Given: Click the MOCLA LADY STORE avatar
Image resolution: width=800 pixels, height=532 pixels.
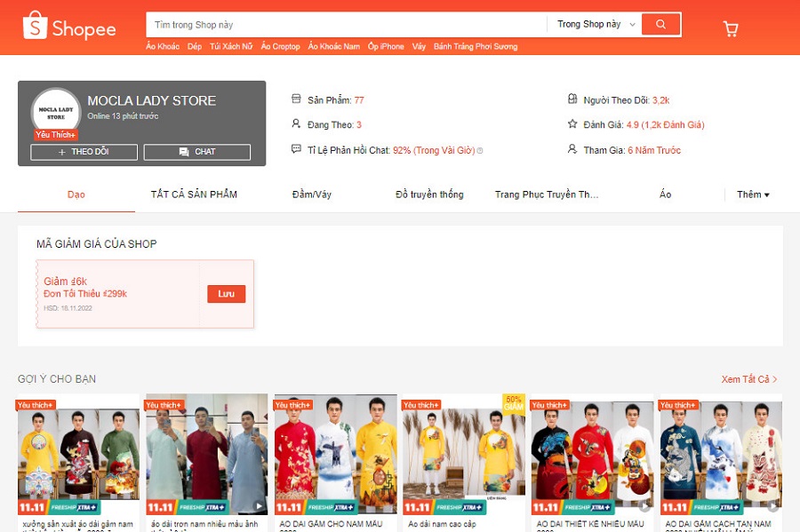Looking at the screenshot, I should (56, 113).
